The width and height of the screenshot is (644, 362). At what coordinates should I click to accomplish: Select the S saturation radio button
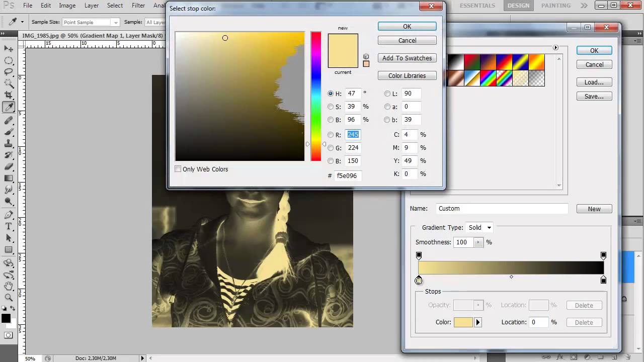click(x=331, y=107)
